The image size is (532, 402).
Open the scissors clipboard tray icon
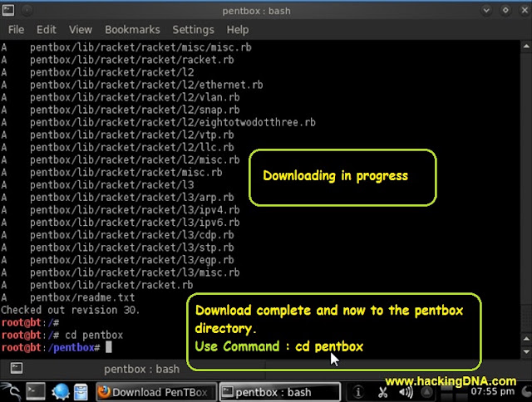(382, 392)
